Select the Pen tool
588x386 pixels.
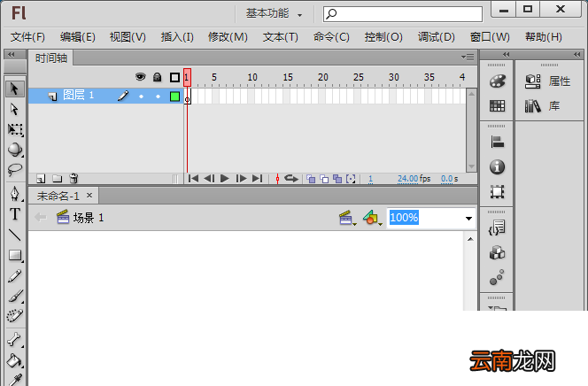pos(15,194)
